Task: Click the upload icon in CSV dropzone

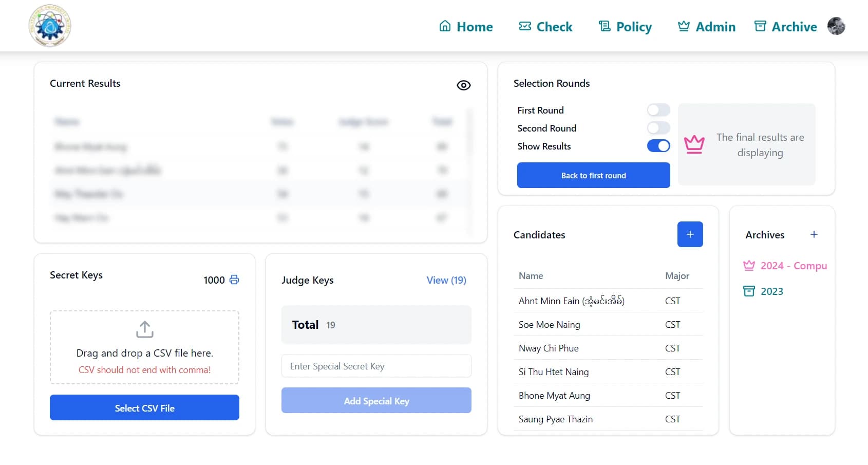Action: coord(145,329)
